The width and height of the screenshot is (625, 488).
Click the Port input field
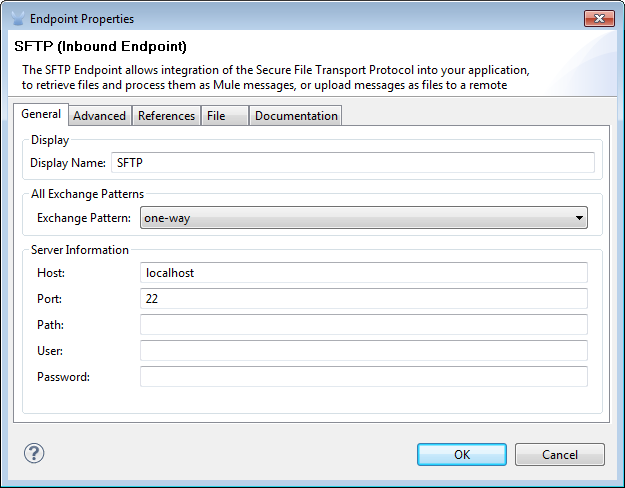coord(363,298)
